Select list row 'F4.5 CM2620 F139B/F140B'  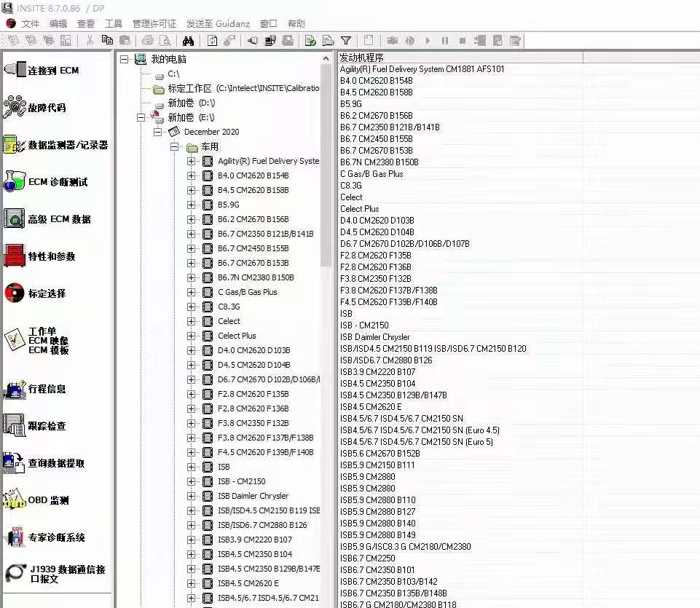point(389,302)
